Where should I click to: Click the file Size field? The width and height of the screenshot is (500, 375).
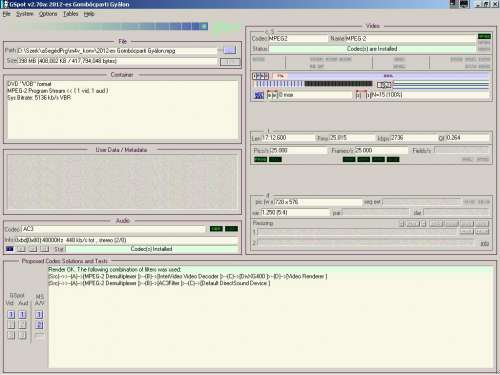tap(117, 61)
